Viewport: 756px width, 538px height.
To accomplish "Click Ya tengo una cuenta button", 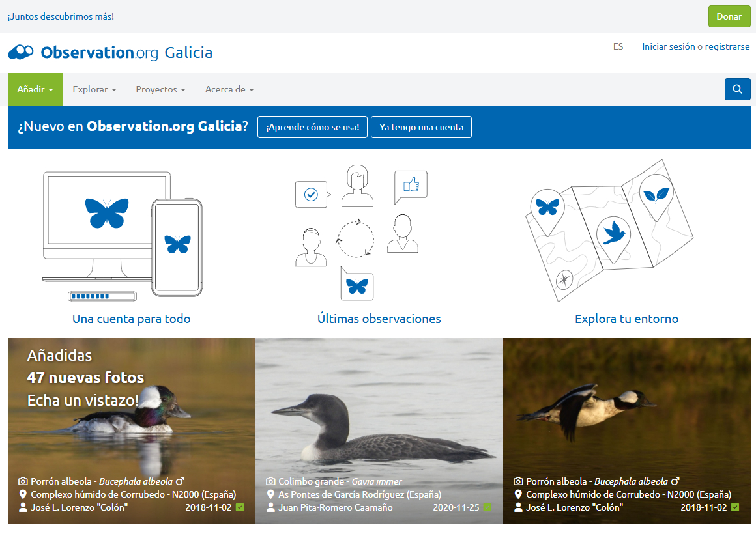I will [x=422, y=127].
